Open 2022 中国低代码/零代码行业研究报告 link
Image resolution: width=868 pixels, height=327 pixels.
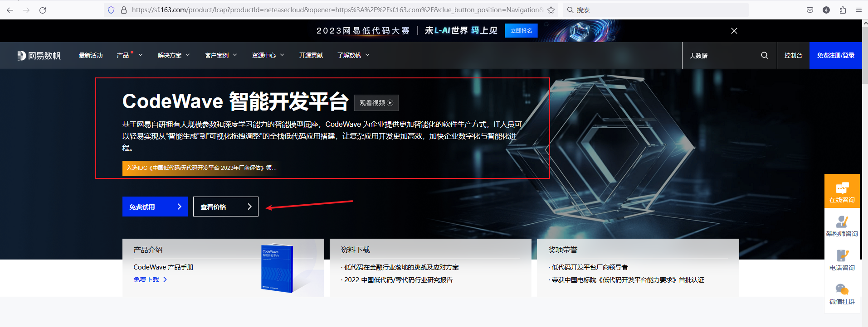[x=398, y=280]
